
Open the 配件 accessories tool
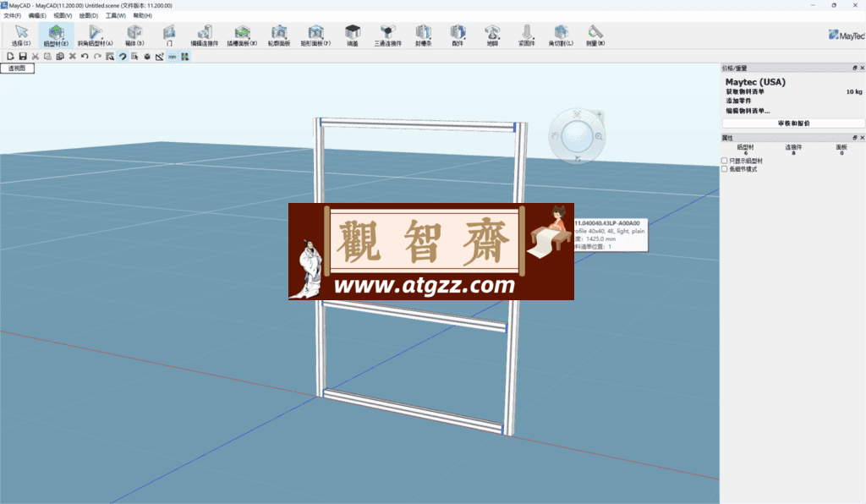[x=458, y=36]
